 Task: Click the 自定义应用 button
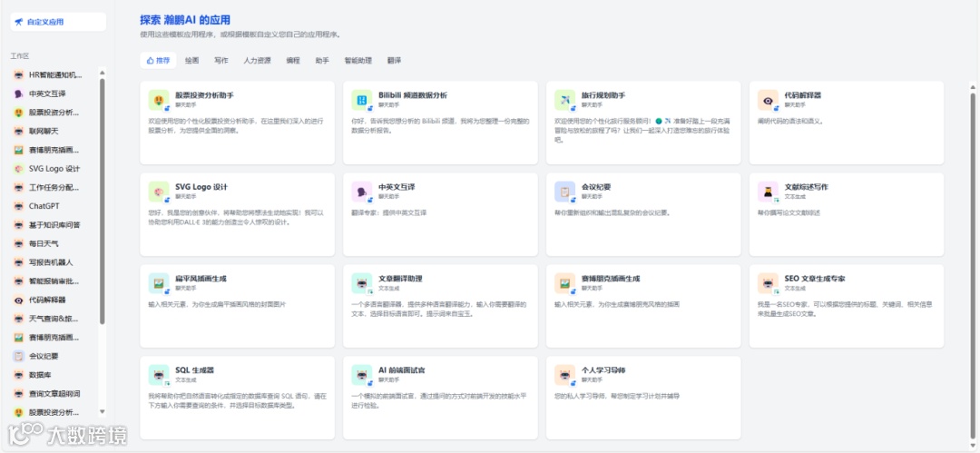pos(58,22)
